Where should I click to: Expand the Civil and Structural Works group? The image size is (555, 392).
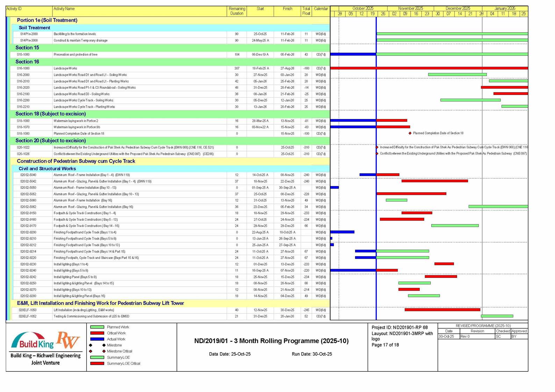click(x=47, y=169)
